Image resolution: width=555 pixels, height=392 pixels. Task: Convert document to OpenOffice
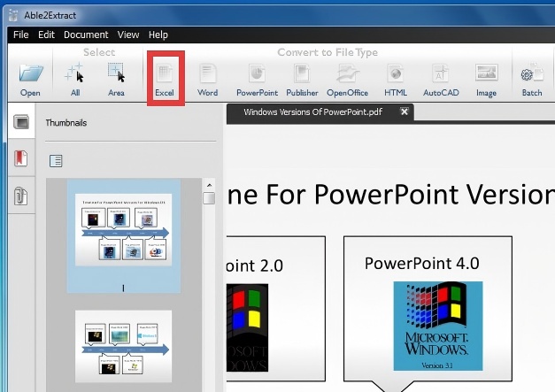[x=347, y=80]
